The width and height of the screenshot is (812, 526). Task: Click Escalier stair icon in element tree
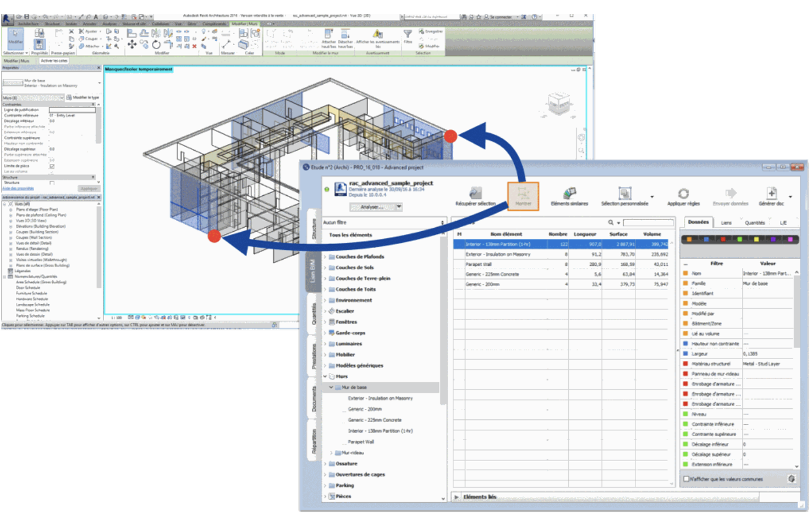[x=332, y=311]
